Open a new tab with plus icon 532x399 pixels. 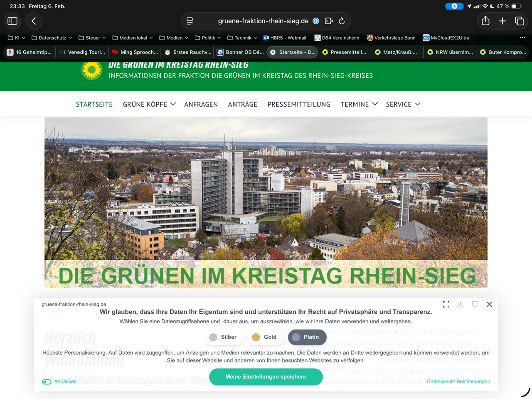(502, 21)
